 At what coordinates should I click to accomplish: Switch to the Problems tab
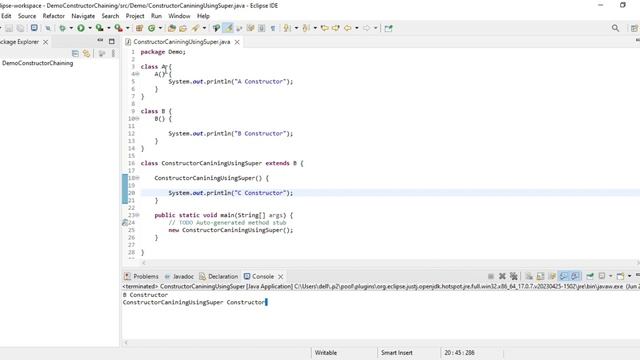(x=141, y=276)
